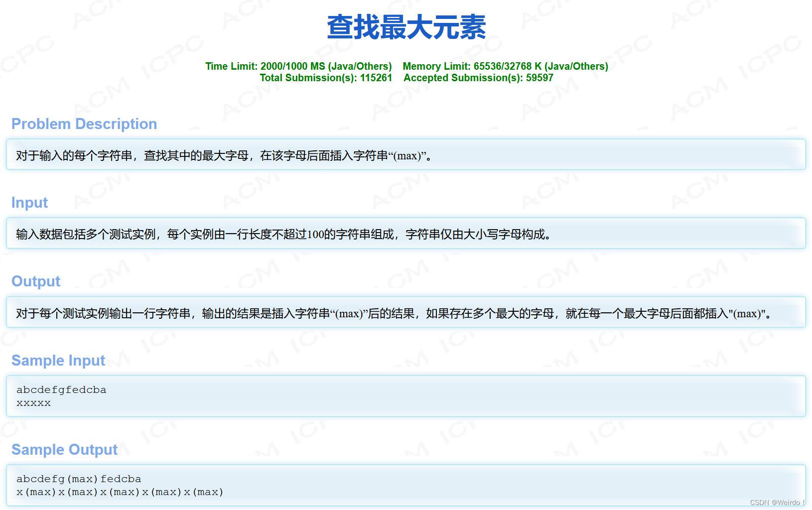The image size is (812, 510).
Task: Click the sample output line with repeated x(max)
Action: pyautogui.click(x=120, y=492)
